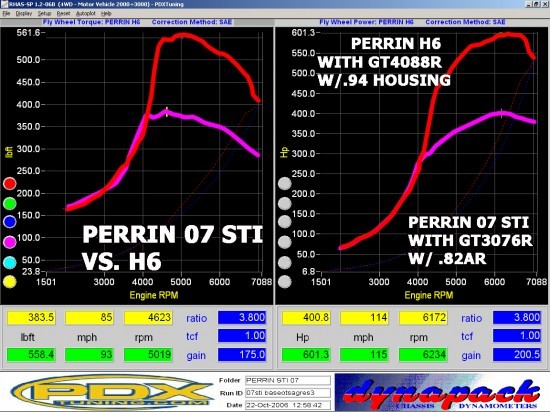Click the PDX Tuning logo
Screen dimensions: 550x412
pos(112,392)
